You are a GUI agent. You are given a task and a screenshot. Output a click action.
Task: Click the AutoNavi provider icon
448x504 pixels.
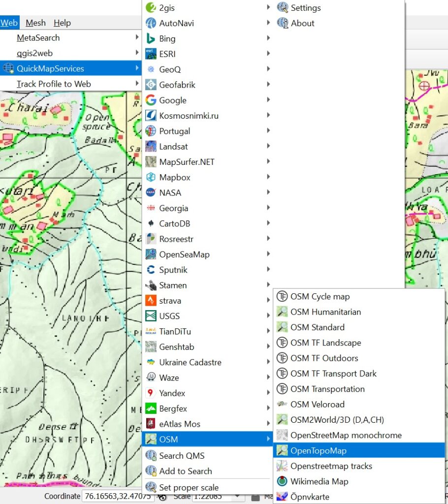pos(151,23)
